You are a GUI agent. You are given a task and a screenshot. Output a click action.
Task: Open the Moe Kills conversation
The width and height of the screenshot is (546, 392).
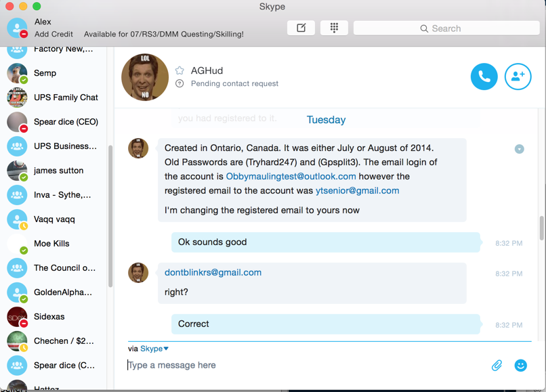coord(54,244)
